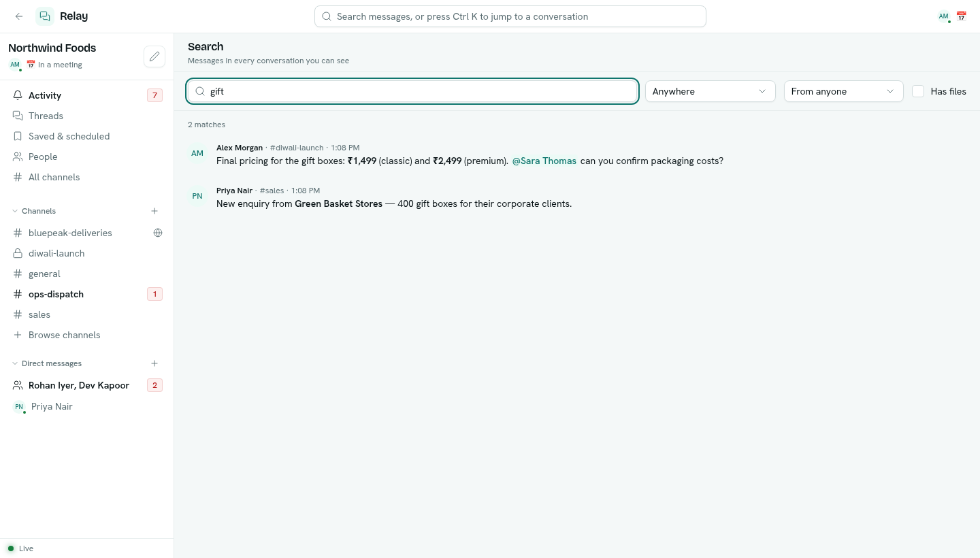
Task: Open the Green Basket Stores enquiry message
Action: (x=577, y=197)
